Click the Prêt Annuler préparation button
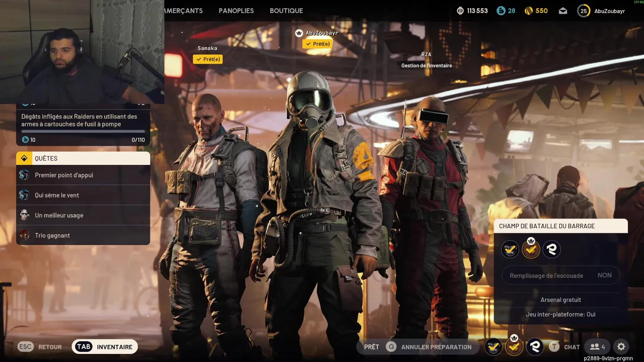 coord(418,347)
